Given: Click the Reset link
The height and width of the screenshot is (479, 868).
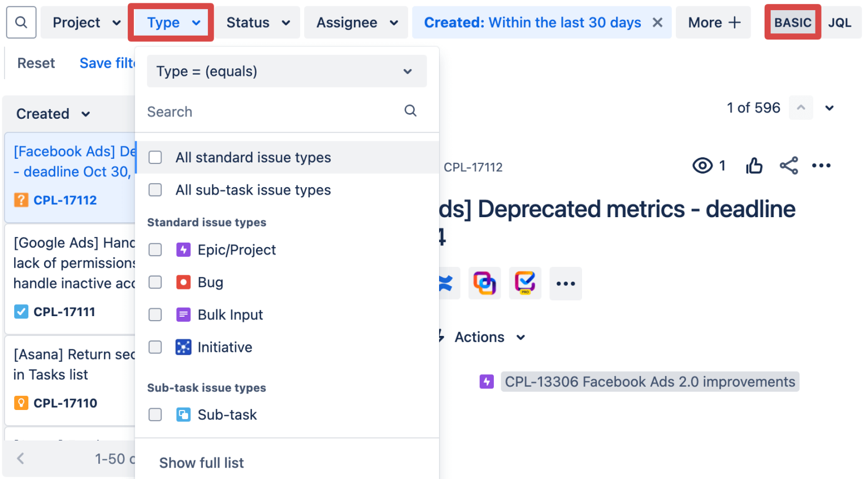Looking at the screenshot, I should pyautogui.click(x=36, y=63).
